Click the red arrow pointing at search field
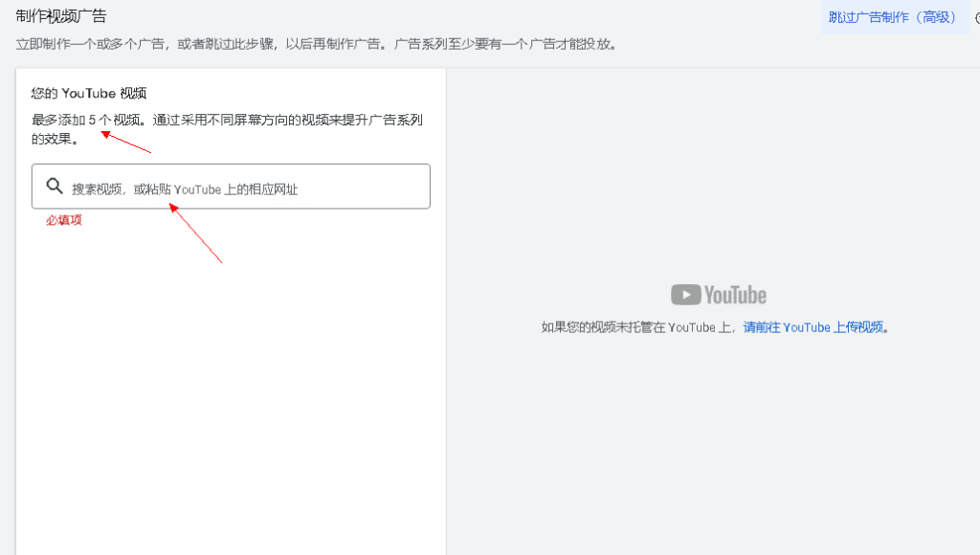The image size is (980, 555). (x=196, y=233)
